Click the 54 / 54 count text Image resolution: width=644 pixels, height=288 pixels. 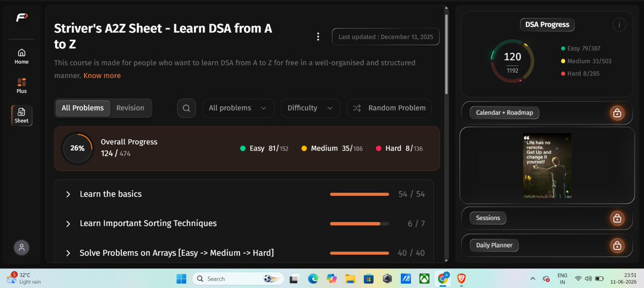(x=412, y=194)
